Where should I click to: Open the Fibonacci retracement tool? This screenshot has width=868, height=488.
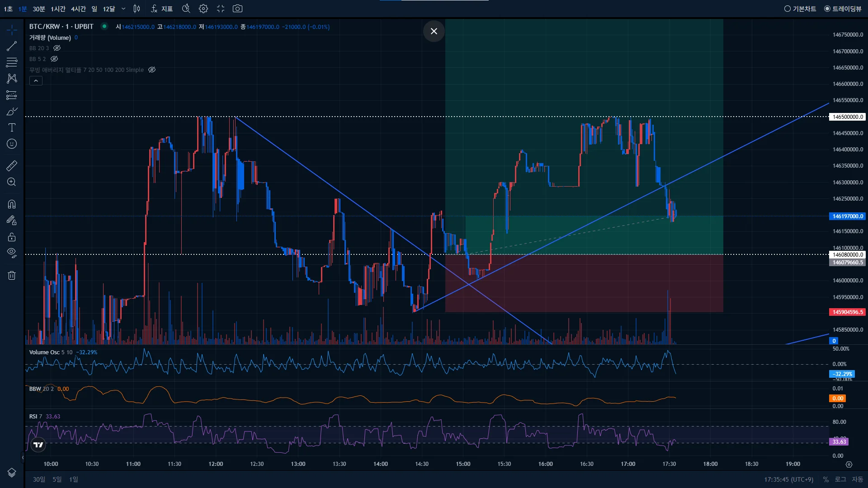coord(12,62)
